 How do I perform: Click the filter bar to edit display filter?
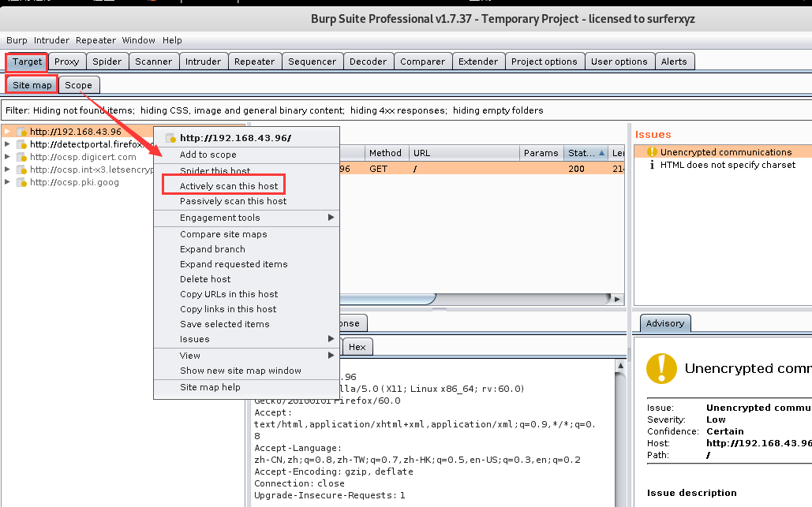[x=406, y=110]
